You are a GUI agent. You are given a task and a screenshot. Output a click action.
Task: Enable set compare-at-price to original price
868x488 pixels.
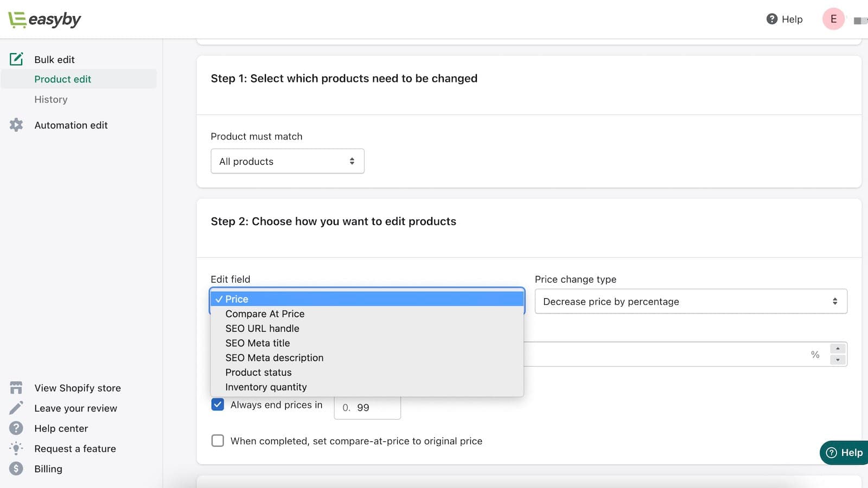[218, 441]
